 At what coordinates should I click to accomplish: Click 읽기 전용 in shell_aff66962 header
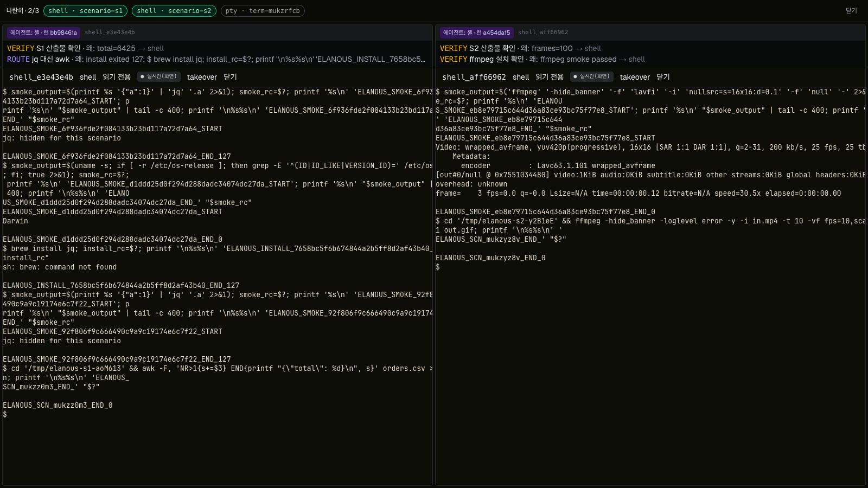[x=550, y=77]
